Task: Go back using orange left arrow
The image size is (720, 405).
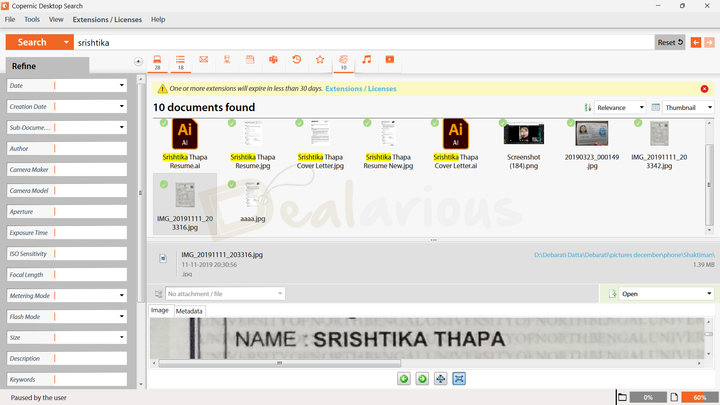Action: click(696, 42)
